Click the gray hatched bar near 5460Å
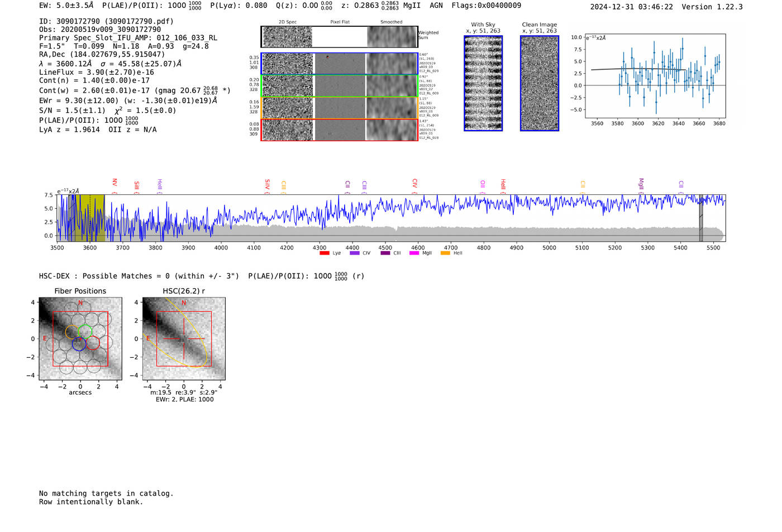This screenshot has height=532, width=782. pos(701,218)
